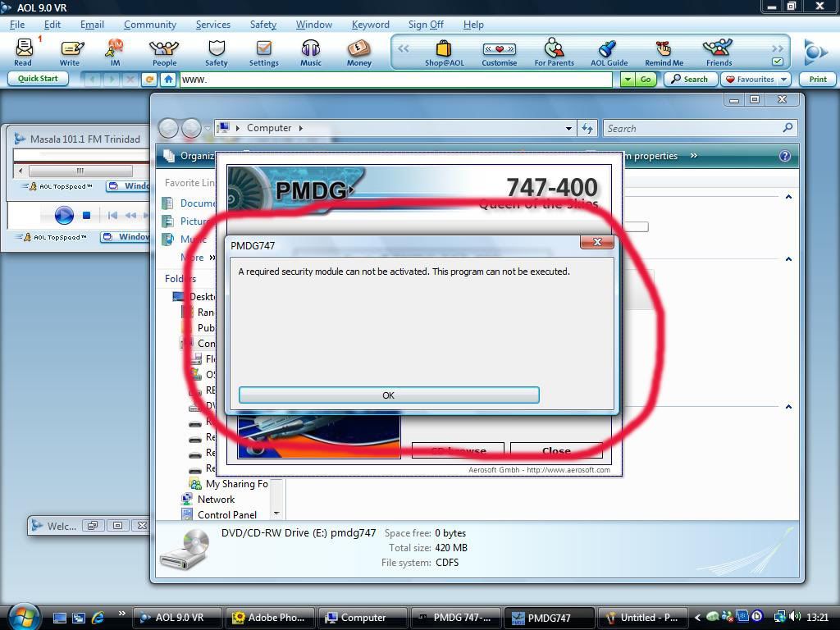Viewport: 840px width, 630px height.
Task: Click the horizontal scrollbar in radio player
Action: (80, 171)
